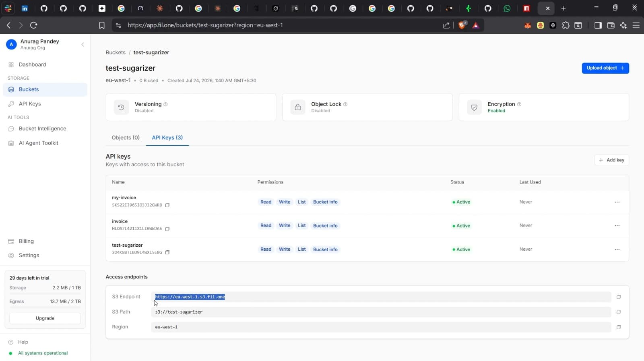Open a new browser tab

coord(563,8)
